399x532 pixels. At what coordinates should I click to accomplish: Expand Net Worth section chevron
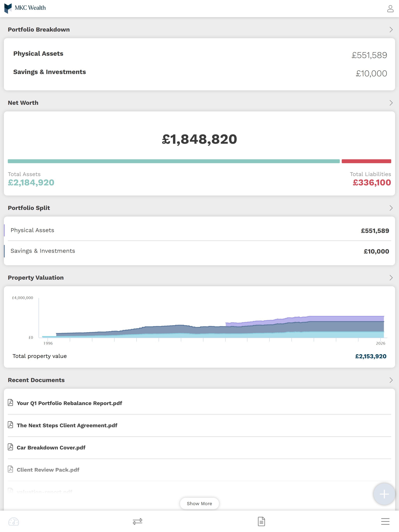pos(391,103)
